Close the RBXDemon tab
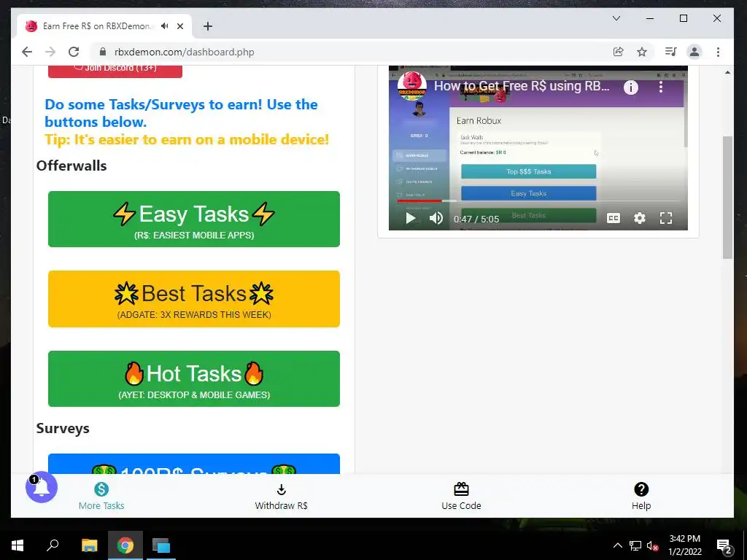Image resolution: width=747 pixels, height=560 pixels. 180,26
